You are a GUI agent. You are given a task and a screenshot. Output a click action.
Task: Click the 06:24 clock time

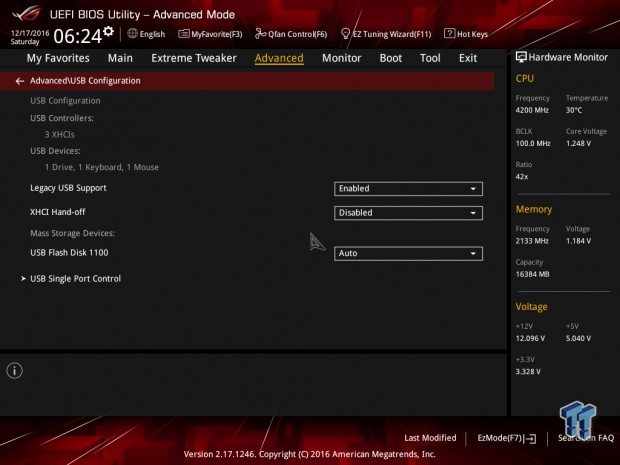tap(78, 36)
